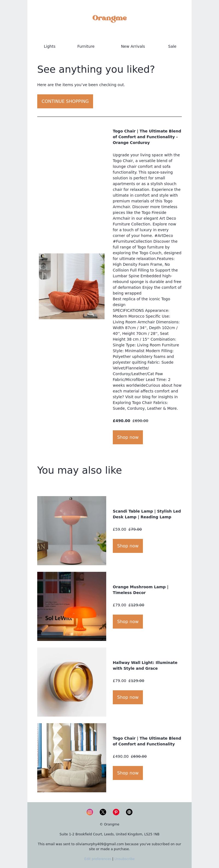The height and width of the screenshot is (868, 219).
Task: Open the Instagram social icon
Action: pos(90,812)
